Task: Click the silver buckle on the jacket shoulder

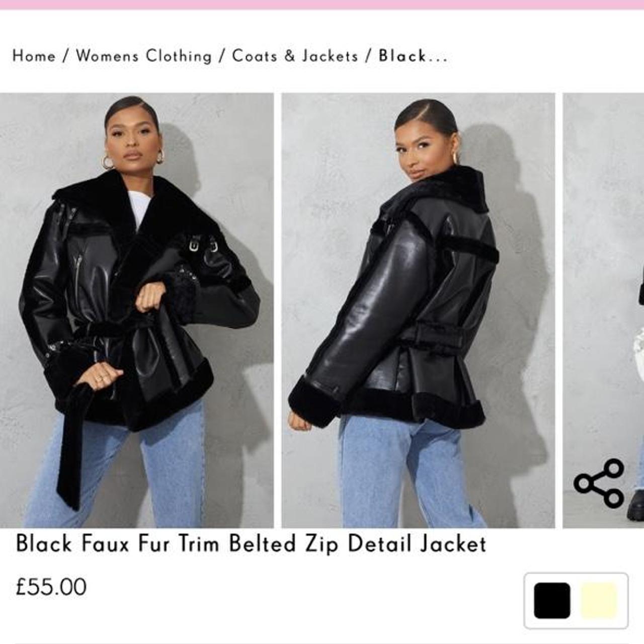Action: [195, 246]
